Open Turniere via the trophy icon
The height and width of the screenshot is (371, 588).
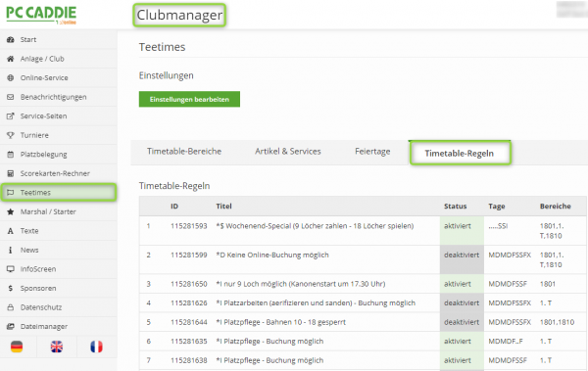click(11, 135)
